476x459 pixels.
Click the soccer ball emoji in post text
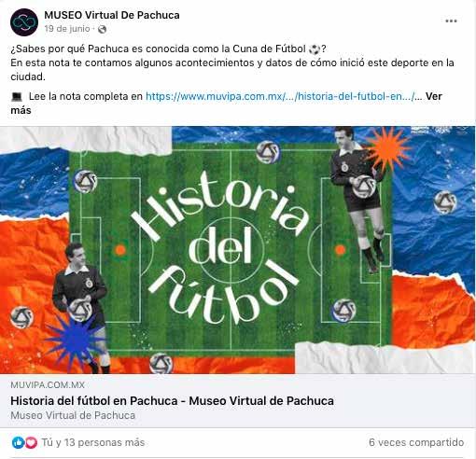pyautogui.click(x=315, y=49)
